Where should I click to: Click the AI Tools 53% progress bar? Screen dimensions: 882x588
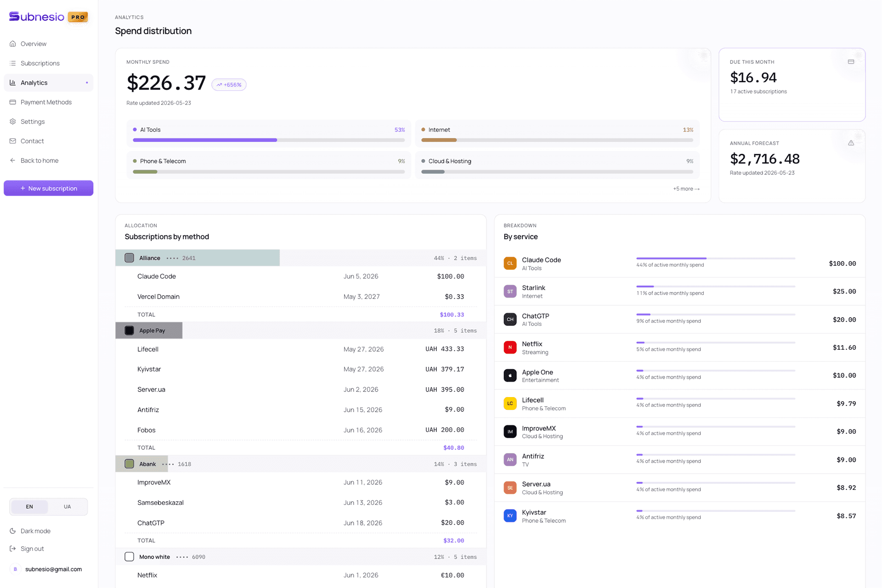click(269, 140)
